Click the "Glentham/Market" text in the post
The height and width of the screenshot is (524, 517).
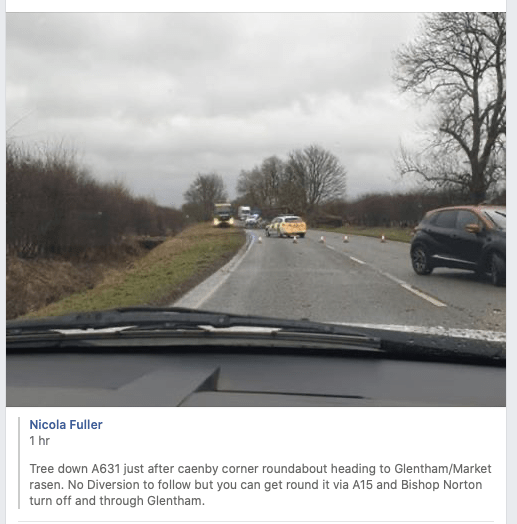click(x=443, y=469)
